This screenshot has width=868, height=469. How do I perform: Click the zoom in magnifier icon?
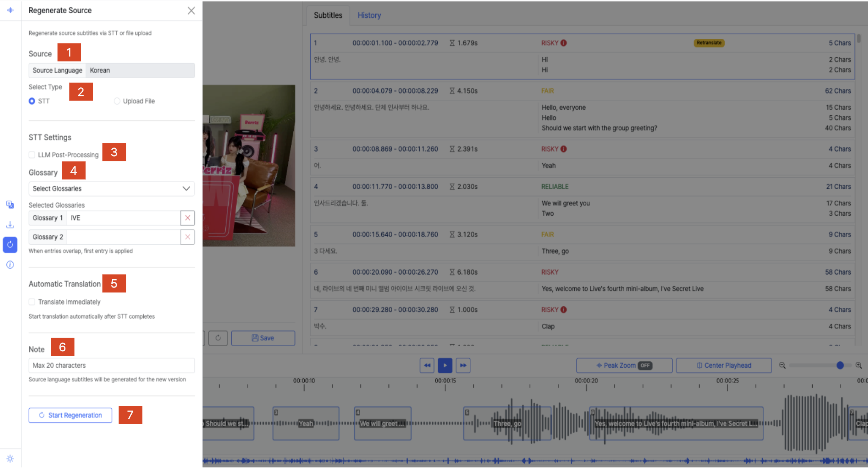(859, 365)
